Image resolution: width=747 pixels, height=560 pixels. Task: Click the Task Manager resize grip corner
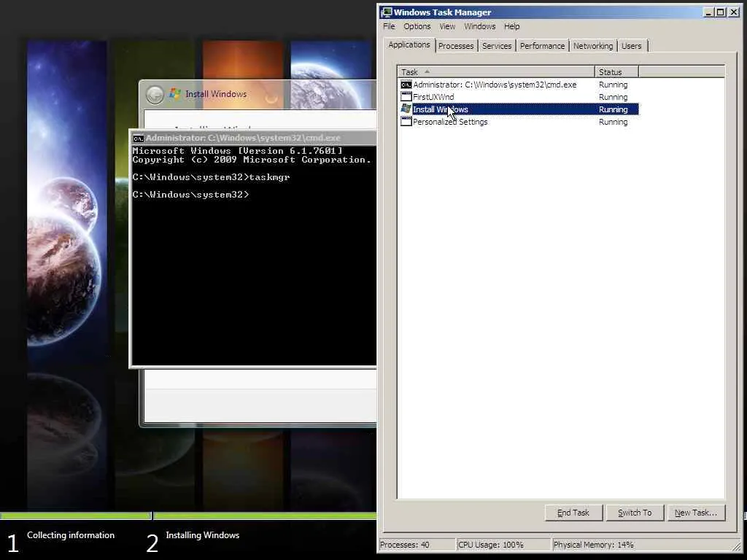click(737, 545)
